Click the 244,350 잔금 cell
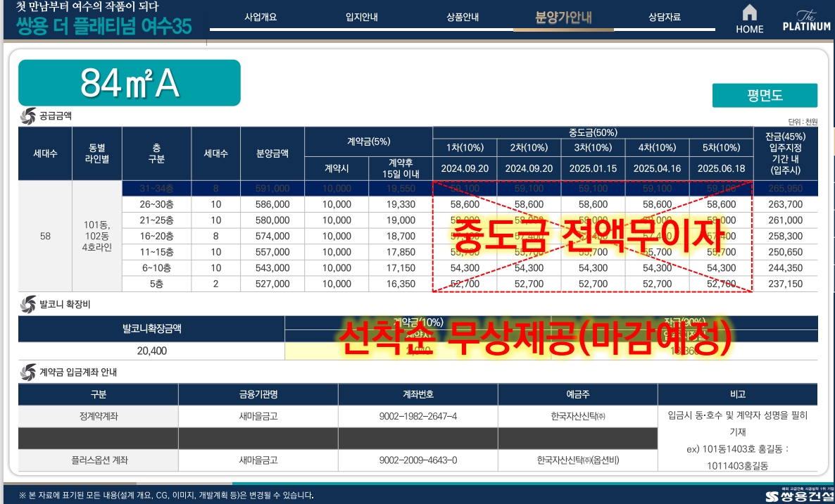835x504 pixels. click(786, 268)
